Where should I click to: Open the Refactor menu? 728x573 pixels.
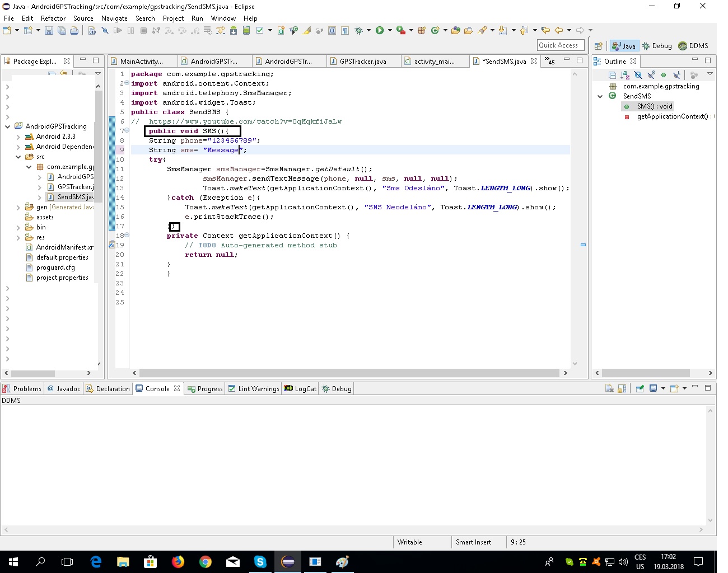click(53, 18)
